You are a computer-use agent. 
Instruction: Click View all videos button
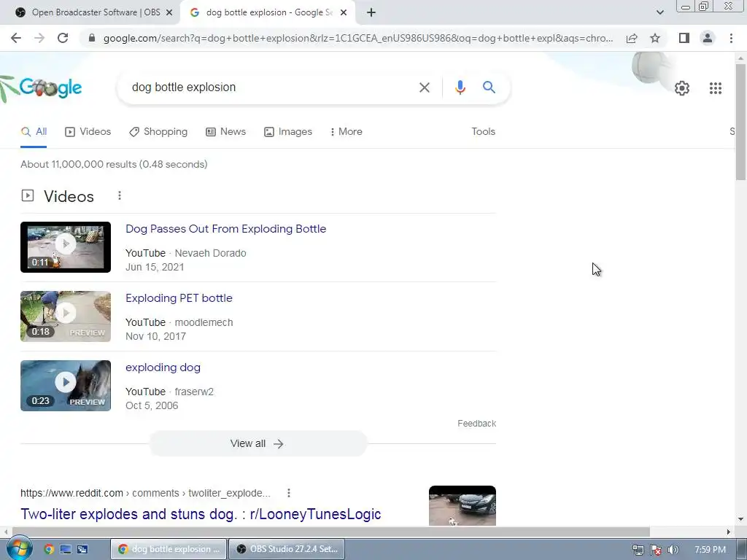tap(258, 444)
